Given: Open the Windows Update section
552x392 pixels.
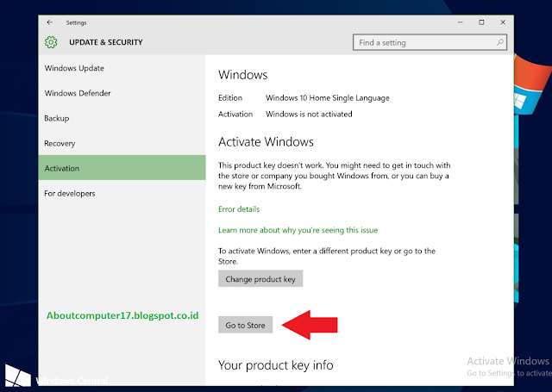Looking at the screenshot, I should click(x=122, y=68).
